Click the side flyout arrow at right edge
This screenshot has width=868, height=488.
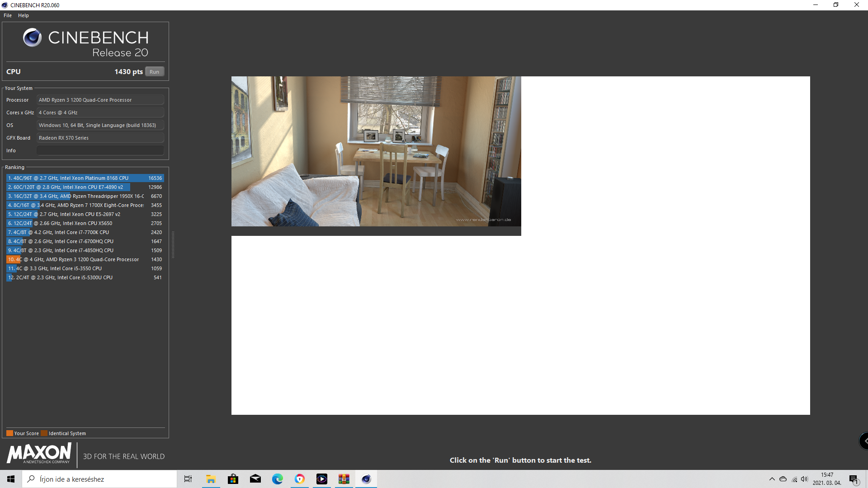pyautogui.click(x=864, y=441)
